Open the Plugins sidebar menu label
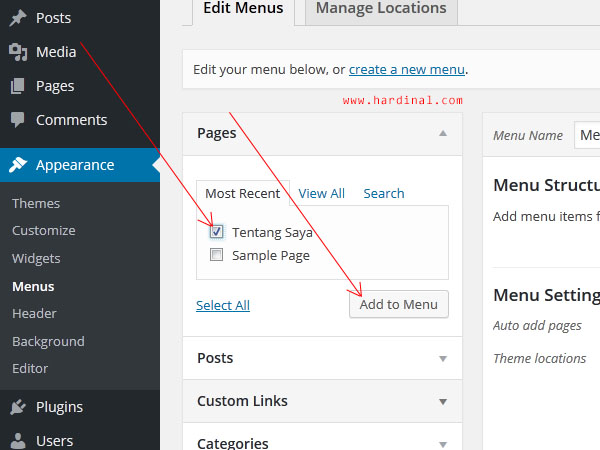The height and width of the screenshot is (450, 600). 59,407
